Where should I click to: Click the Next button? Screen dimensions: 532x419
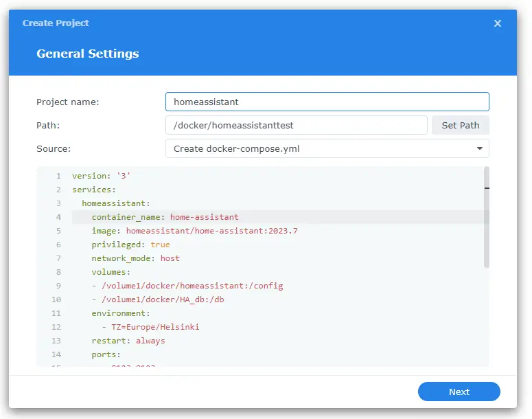pyautogui.click(x=459, y=392)
